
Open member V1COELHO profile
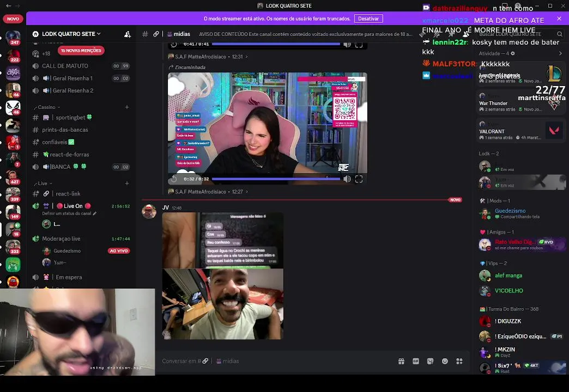pyautogui.click(x=520, y=291)
